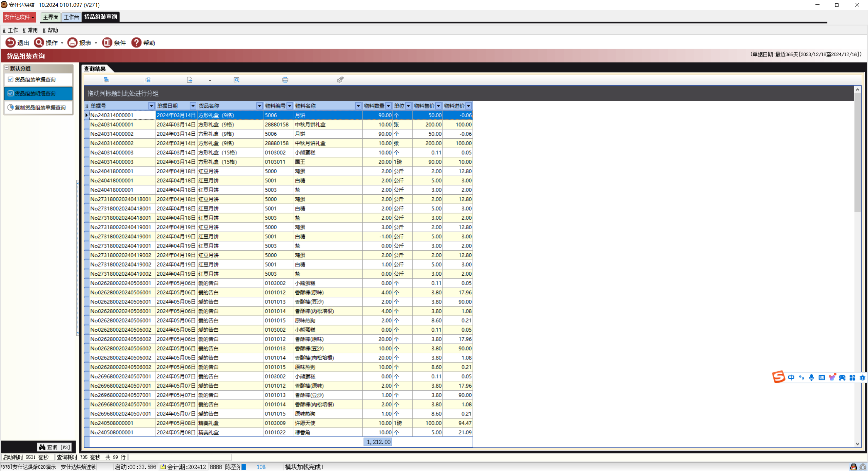This screenshot has height=471, width=868.
Task: Click the vertical scrollbar down arrow
Action: coord(857,444)
